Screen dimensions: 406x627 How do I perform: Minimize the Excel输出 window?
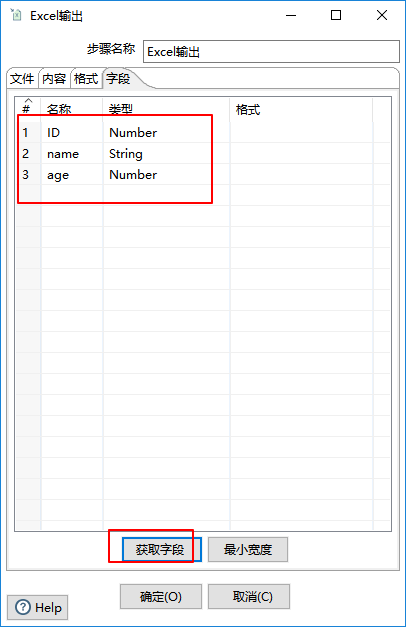(291, 15)
